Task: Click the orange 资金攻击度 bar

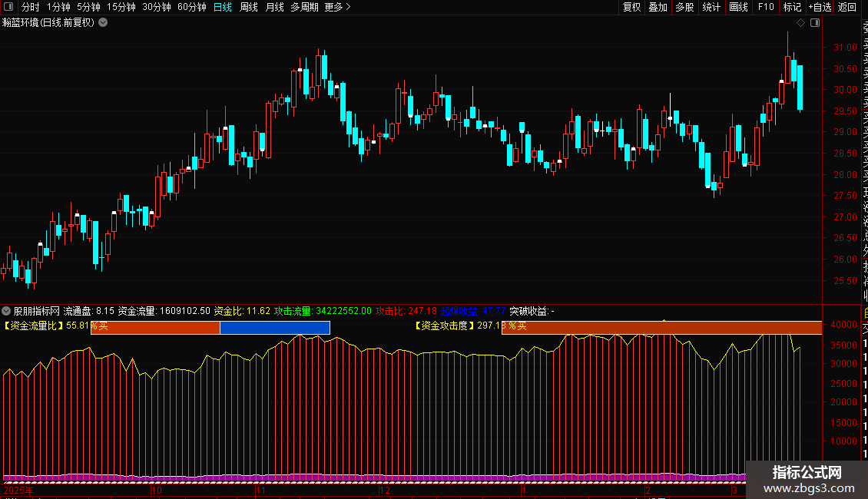Action: (x=661, y=328)
